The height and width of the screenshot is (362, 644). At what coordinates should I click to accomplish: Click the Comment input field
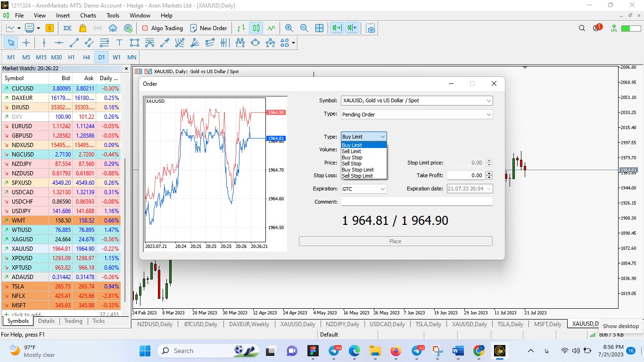click(417, 202)
